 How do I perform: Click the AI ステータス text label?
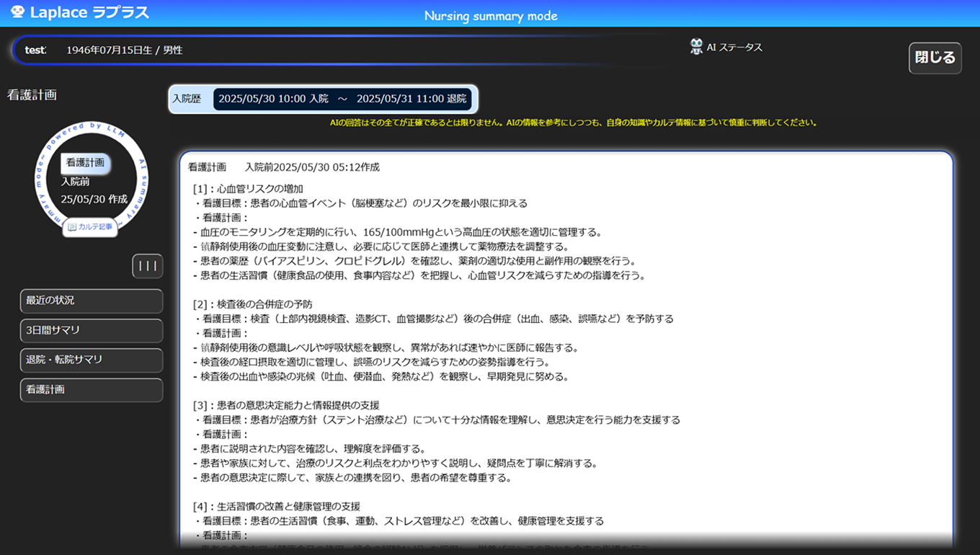point(734,48)
